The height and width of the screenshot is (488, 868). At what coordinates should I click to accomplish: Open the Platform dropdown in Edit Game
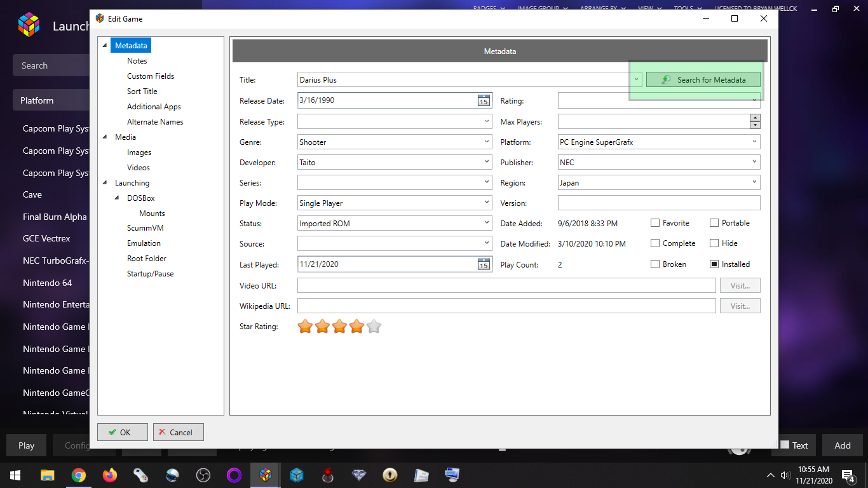pos(755,142)
